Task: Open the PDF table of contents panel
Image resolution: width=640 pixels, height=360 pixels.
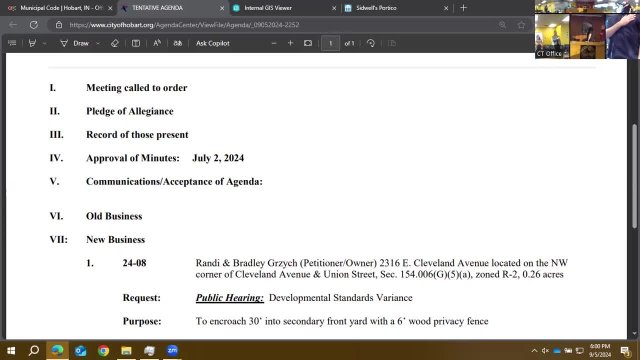Action: (12, 43)
